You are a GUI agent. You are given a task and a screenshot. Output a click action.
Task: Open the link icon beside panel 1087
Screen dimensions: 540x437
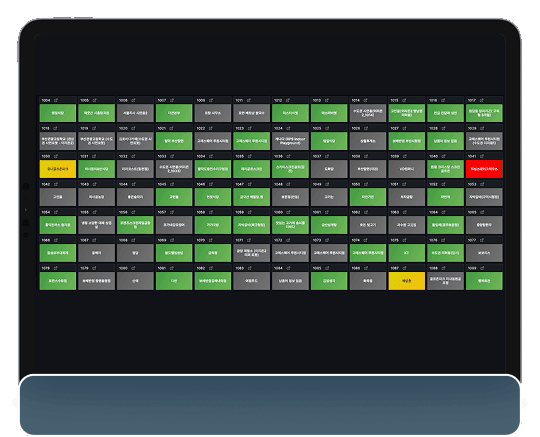click(x=404, y=268)
